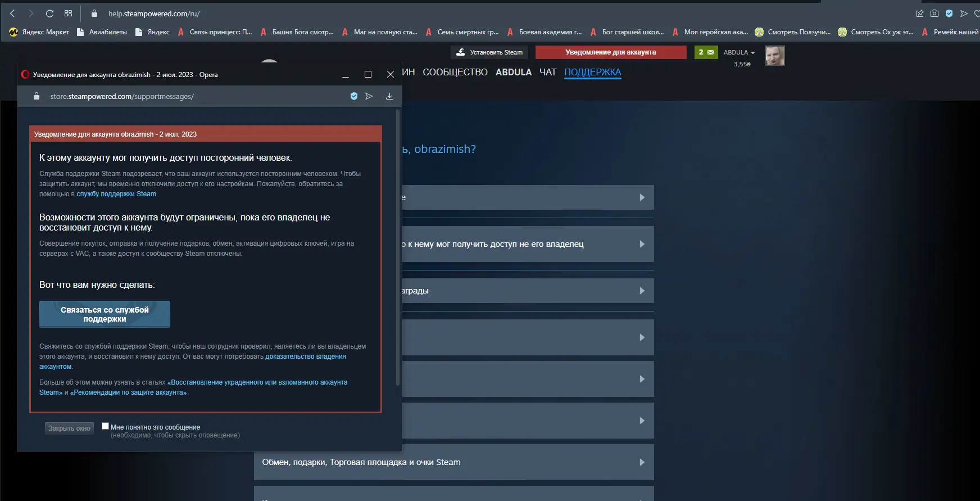Open downloads icon in the popup window
980x501 pixels.
click(x=389, y=96)
